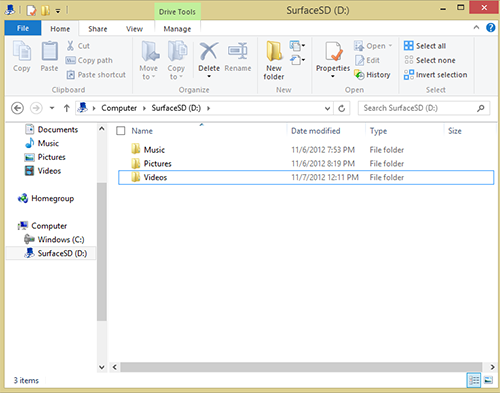
Task: Click Select none in the ribbon
Action: (x=429, y=60)
